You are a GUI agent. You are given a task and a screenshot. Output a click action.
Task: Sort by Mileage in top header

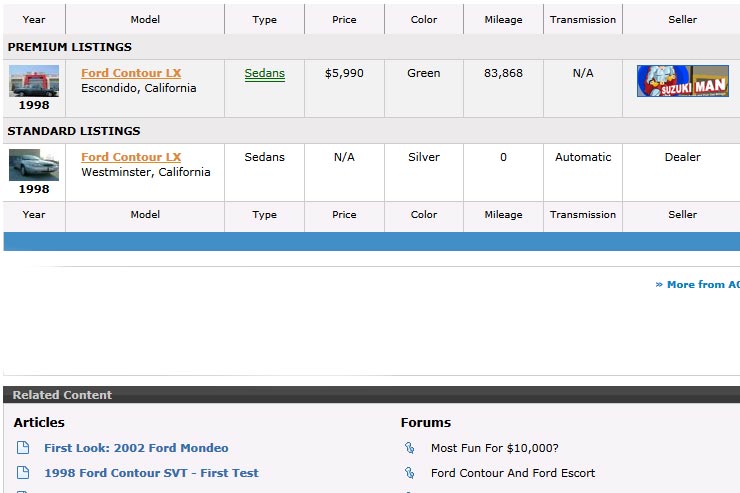pyautogui.click(x=503, y=19)
